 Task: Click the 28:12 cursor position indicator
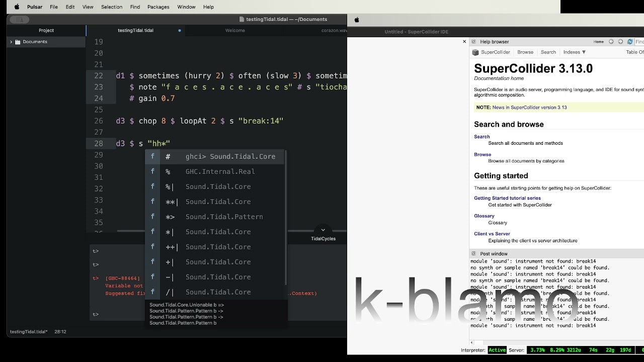click(60, 332)
